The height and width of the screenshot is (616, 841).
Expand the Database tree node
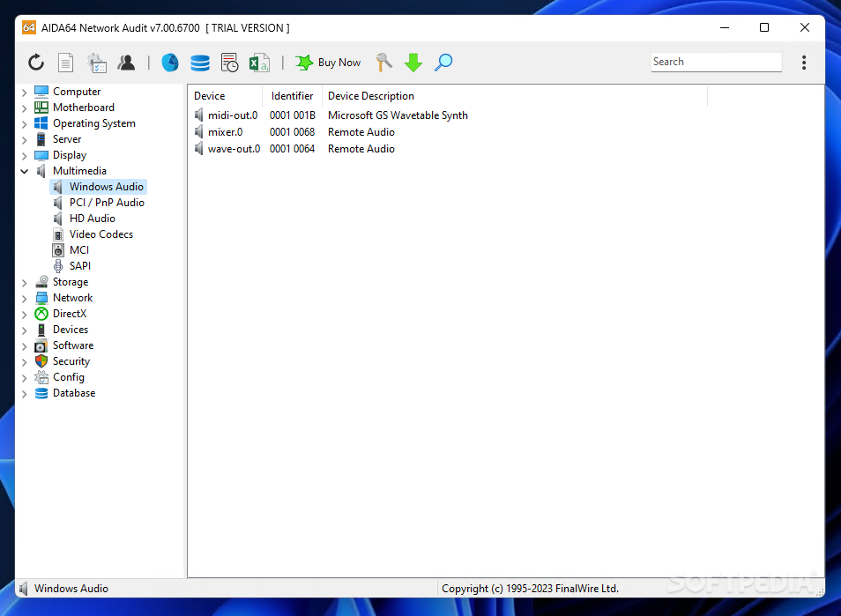tap(24, 394)
